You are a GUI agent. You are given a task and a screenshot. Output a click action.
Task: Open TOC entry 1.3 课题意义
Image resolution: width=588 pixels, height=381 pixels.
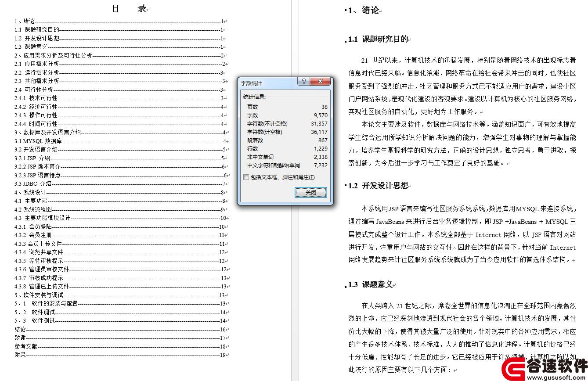coord(120,47)
